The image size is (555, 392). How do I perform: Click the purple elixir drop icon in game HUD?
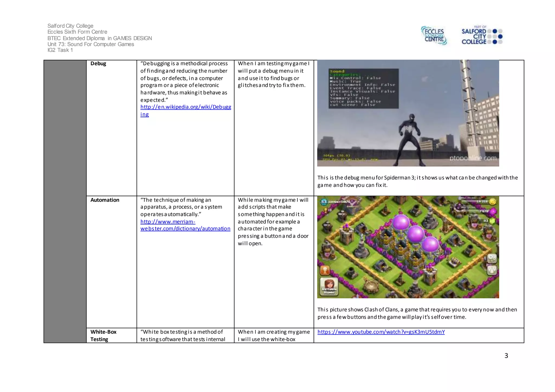tap(493, 211)
